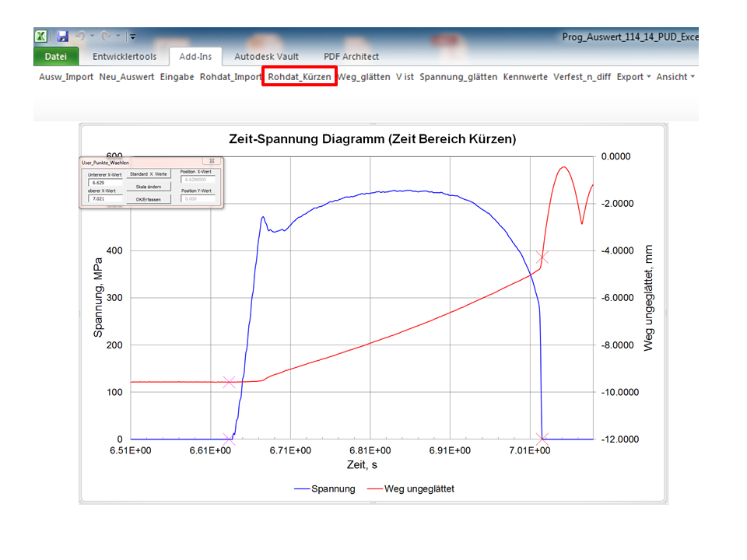Click the 200 tick on Spannung axis

pyautogui.click(x=114, y=345)
